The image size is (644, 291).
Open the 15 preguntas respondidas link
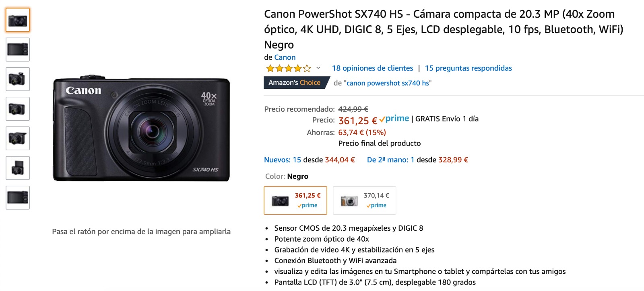pos(468,68)
